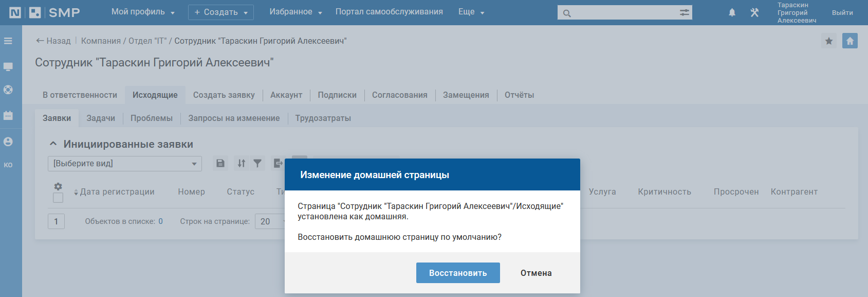Open the "Создать" dropdown button
This screenshot has height=297, width=868.
click(x=221, y=12)
